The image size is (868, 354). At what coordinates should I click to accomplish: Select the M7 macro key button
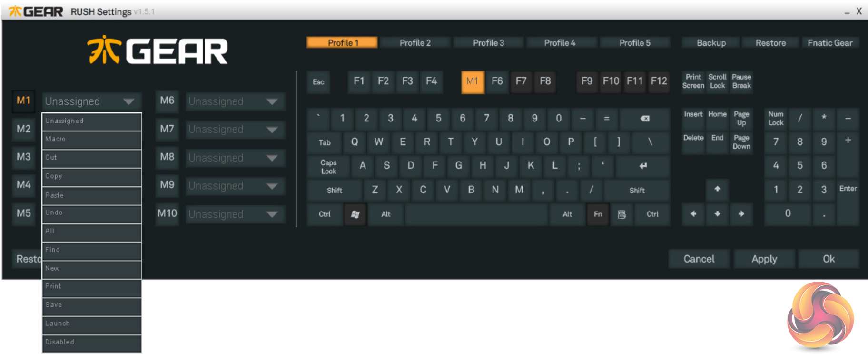(167, 129)
